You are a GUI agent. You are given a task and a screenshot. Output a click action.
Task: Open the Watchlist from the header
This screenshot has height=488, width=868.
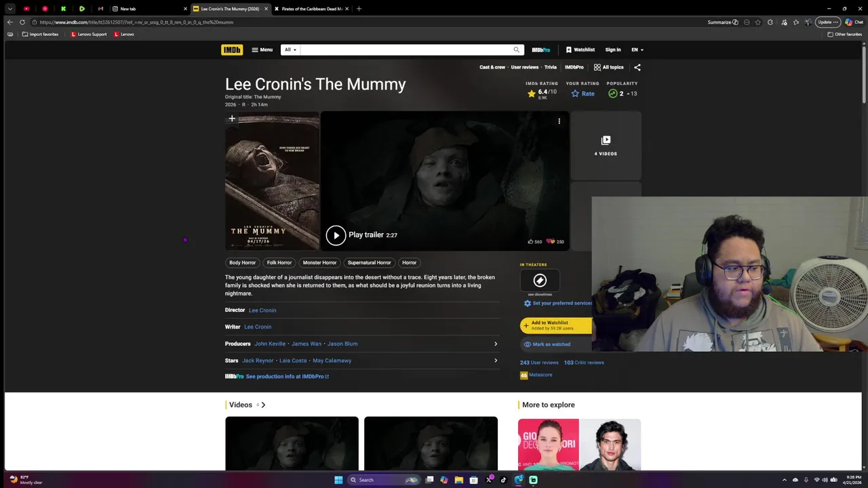580,49
